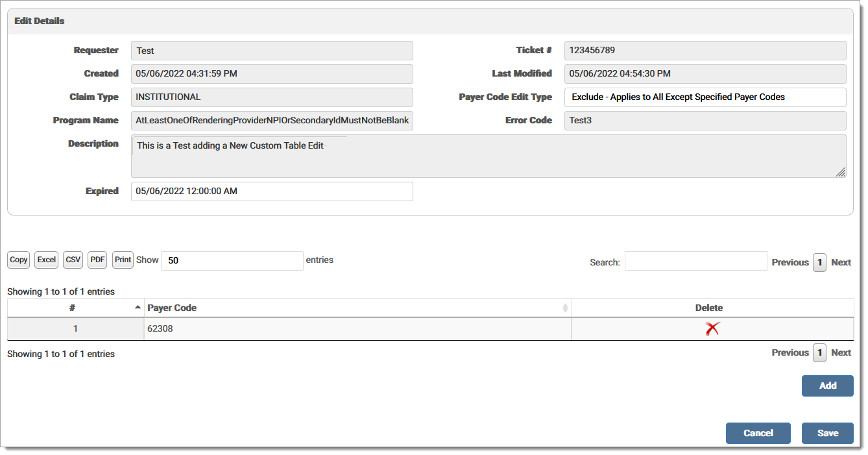Sort table by the # column arrow

(x=138, y=308)
